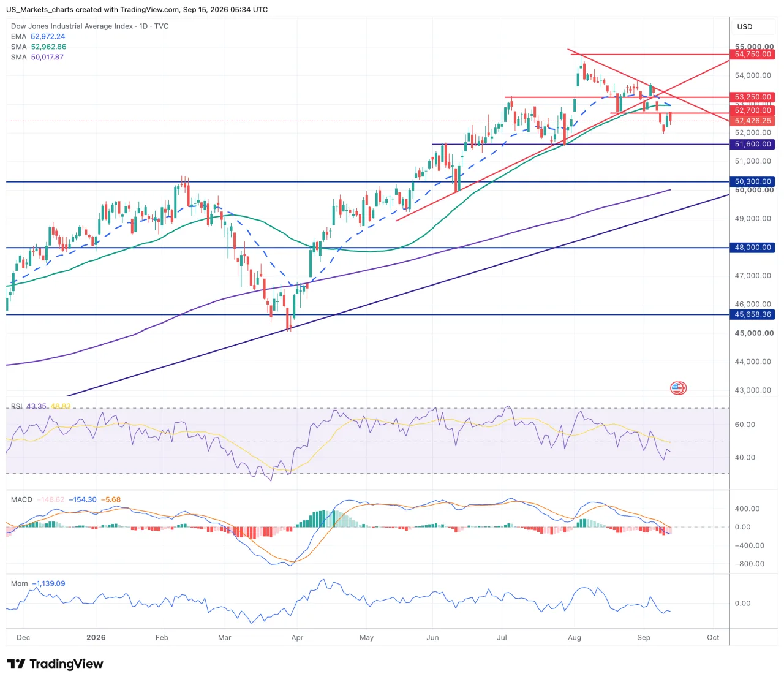Click the 43,000.00 price axis value
Screen dimensions: 784x682
click(753, 390)
